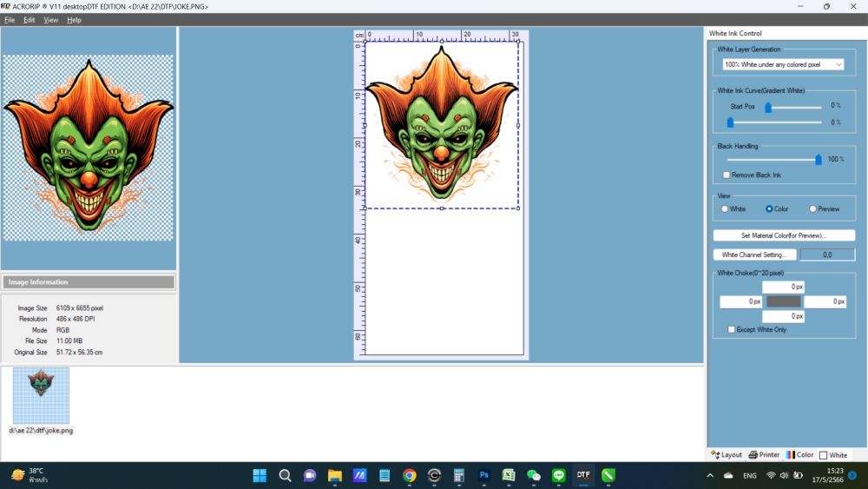Click the battery status tray icon
Image resolution: width=868 pixels, height=489 pixels.
click(799, 475)
